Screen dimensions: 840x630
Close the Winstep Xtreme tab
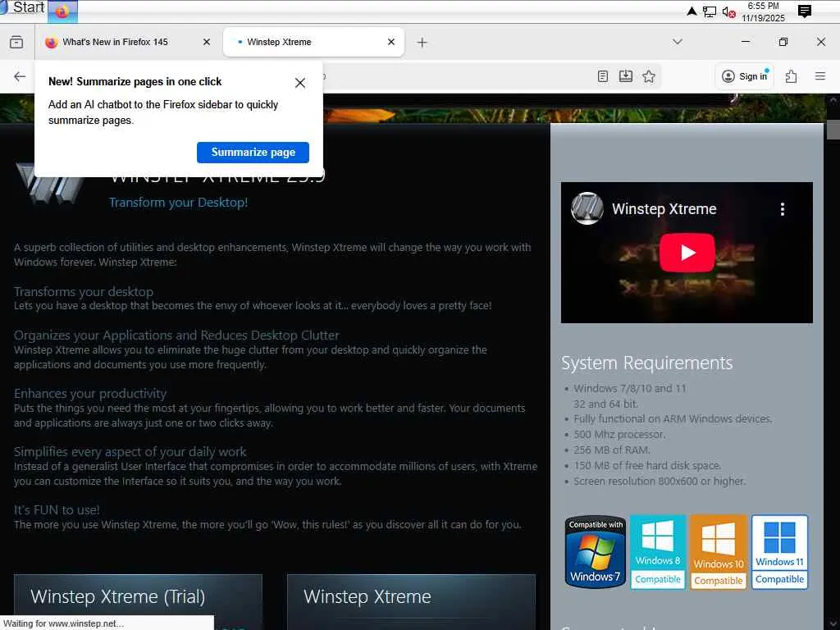pos(391,42)
